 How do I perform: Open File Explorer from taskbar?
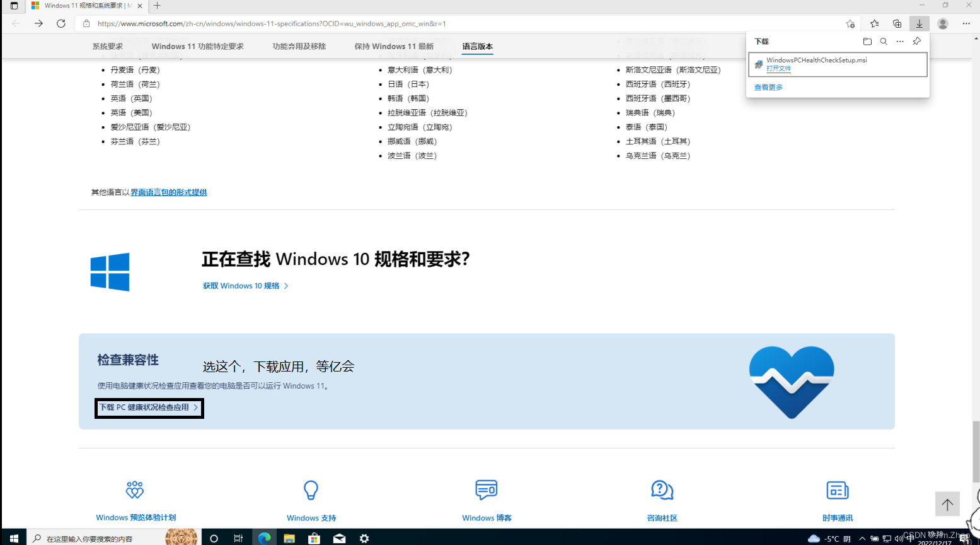pyautogui.click(x=289, y=538)
